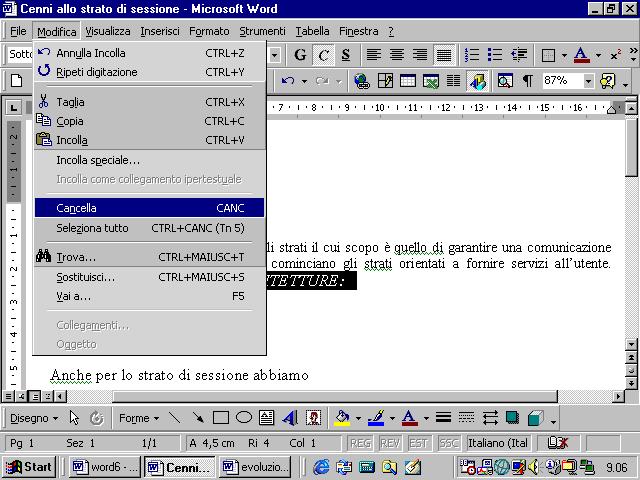Choose Annulla Incolla from Modifica menu
Screen dimensions: 640x480
pyautogui.click(x=149, y=53)
